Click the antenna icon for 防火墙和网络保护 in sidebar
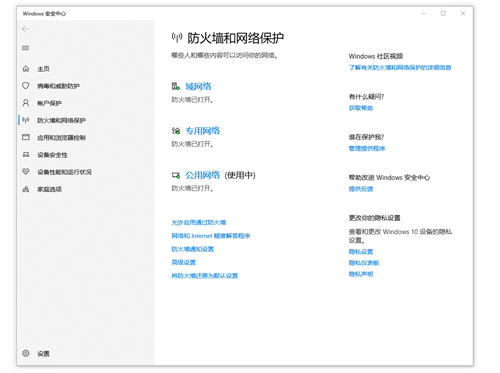 pyautogui.click(x=26, y=120)
